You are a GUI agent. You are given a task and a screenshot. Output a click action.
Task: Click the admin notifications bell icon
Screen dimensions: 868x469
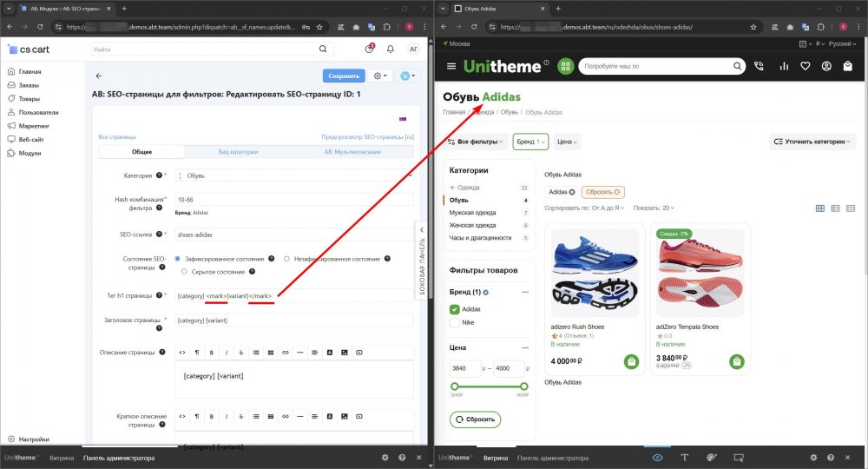coord(390,50)
